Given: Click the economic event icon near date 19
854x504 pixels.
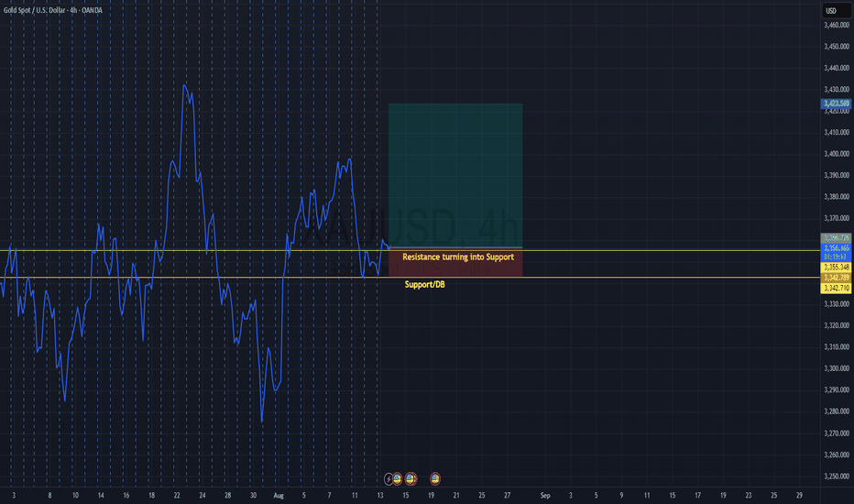Looking at the screenshot, I should coord(434,478).
